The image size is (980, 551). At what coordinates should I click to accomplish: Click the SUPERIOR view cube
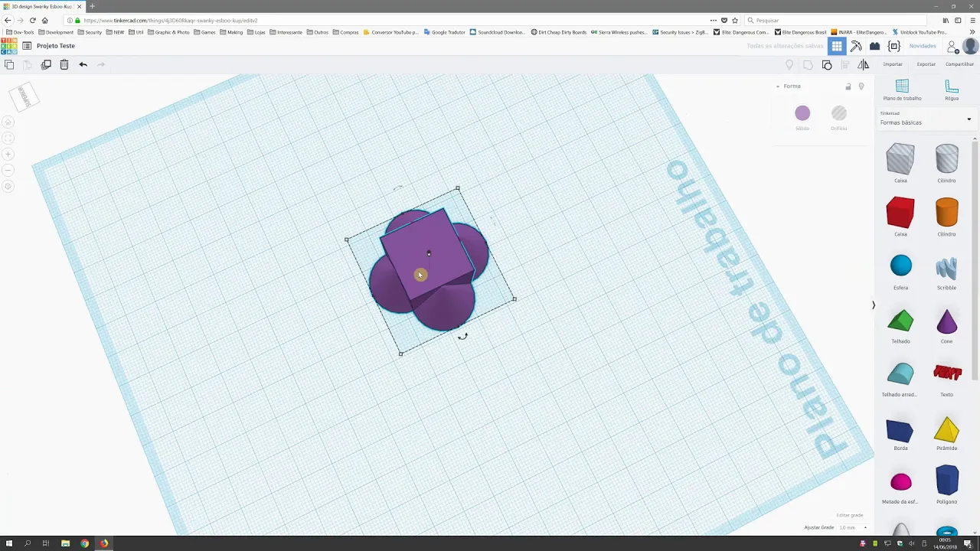coord(24,96)
